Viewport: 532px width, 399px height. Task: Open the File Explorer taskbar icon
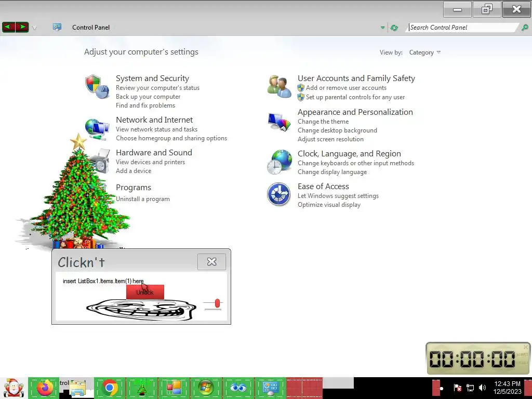(77, 389)
